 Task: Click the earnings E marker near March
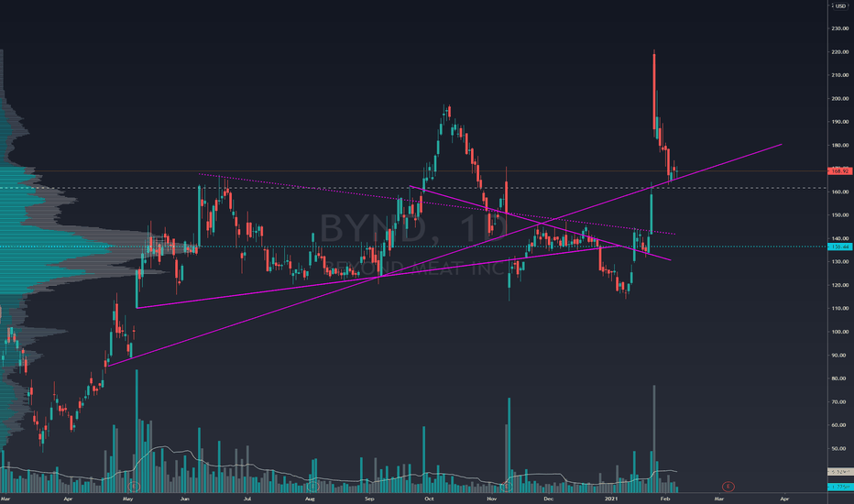[x=728, y=486]
